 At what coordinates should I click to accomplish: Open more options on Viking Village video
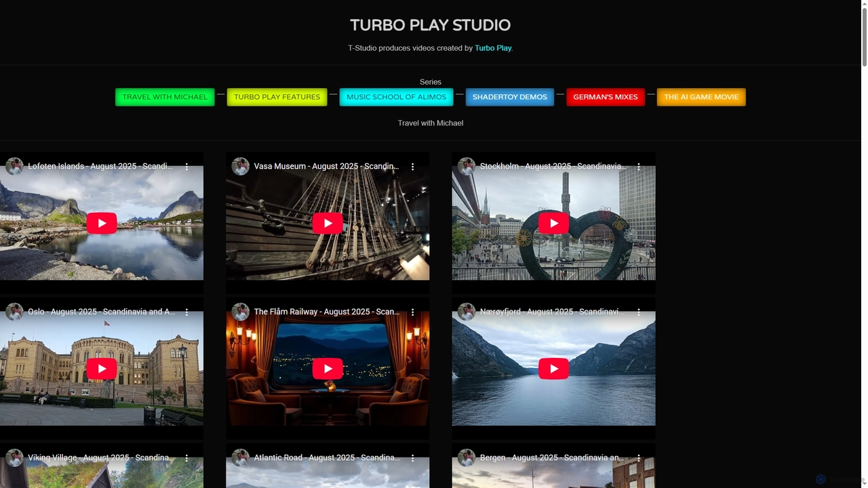[x=186, y=457]
